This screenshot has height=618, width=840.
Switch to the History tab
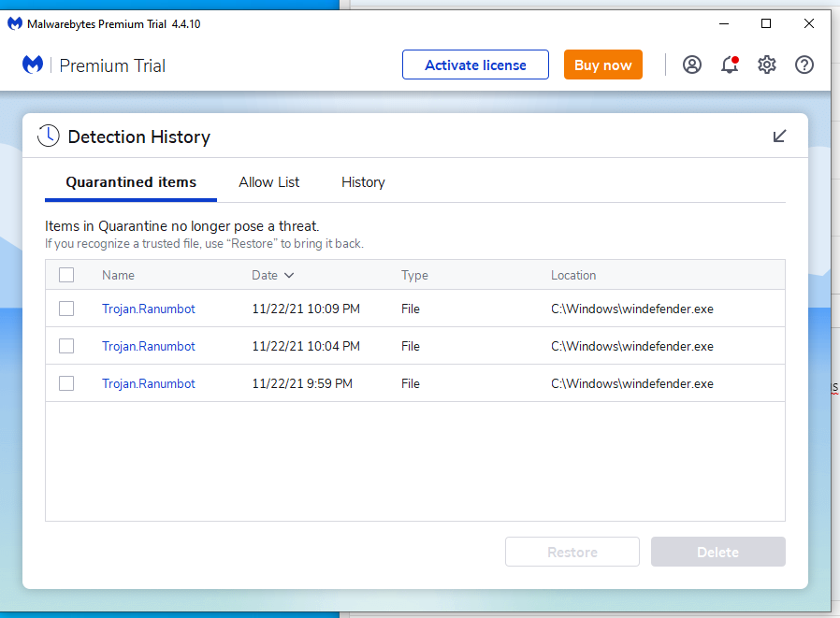(x=363, y=182)
